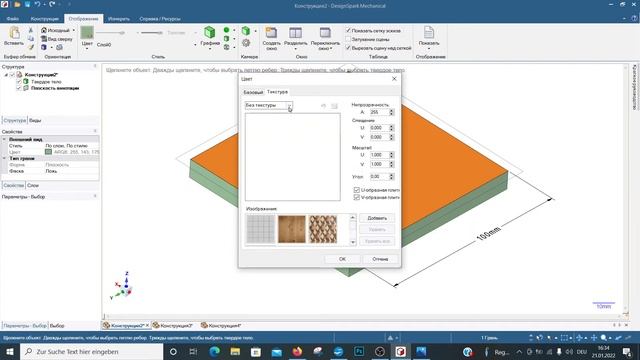The width and height of the screenshot is (640, 360).
Task: Click the zoom magnifier icon in status bar
Action: [604, 338]
